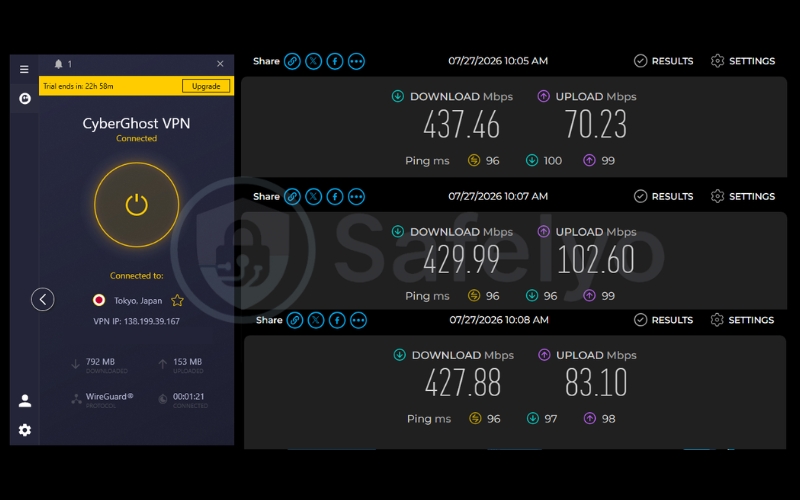800x500 pixels.
Task: Click the 07/27/2026 10:08 AM timestamp
Action: click(499, 320)
